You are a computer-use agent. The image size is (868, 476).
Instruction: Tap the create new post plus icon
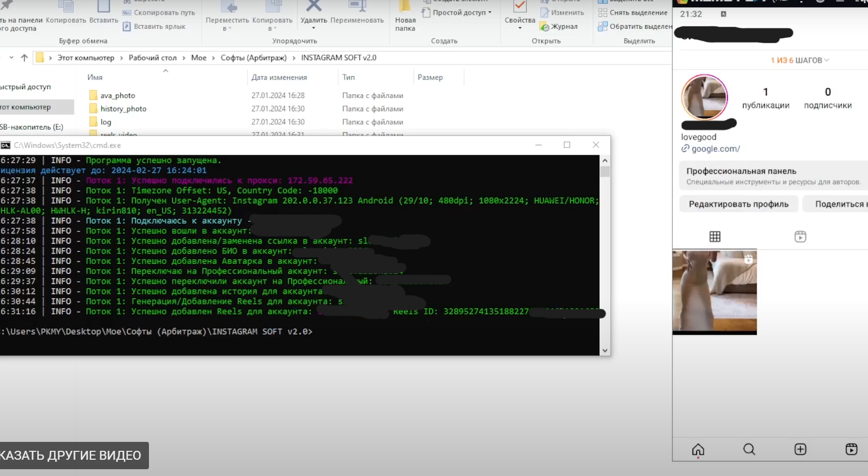tap(800, 450)
